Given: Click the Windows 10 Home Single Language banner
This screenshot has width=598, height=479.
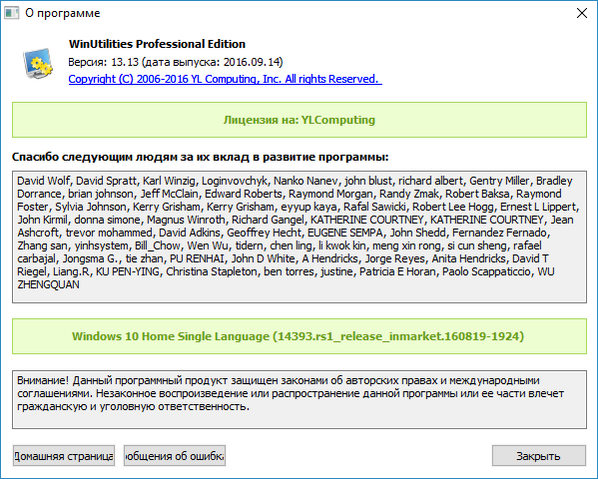Looking at the screenshot, I should (299, 336).
